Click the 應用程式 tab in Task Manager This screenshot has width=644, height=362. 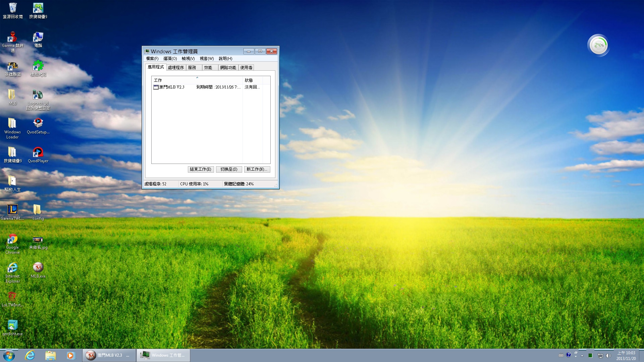(x=155, y=67)
